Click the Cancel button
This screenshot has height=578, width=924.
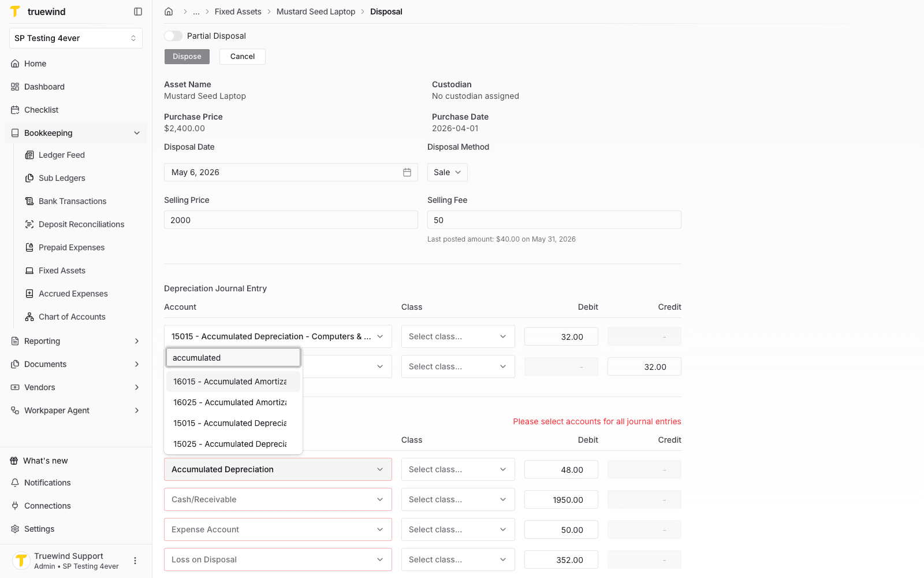pyautogui.click(x=243, y=57)
